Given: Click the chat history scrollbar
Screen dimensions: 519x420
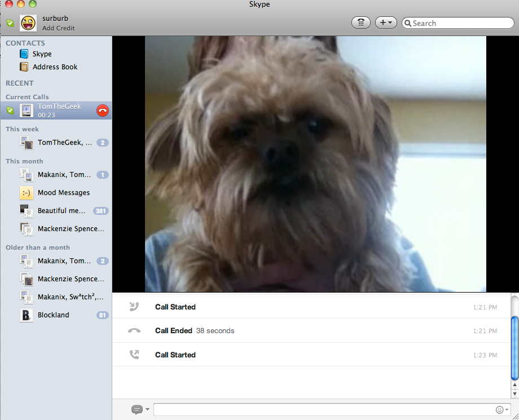Looking at the screenshot, I should (x=514, y=348).
